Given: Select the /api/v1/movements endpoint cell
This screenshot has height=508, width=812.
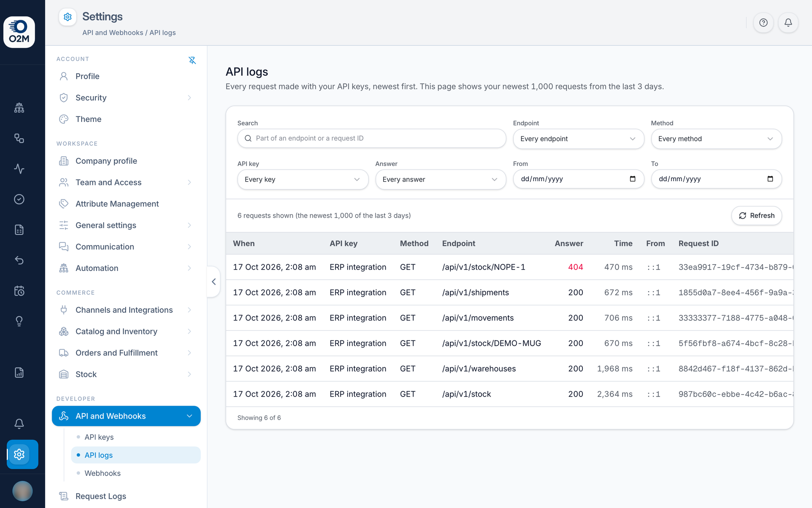Looking at the screenshot, I should click(478, 318).
